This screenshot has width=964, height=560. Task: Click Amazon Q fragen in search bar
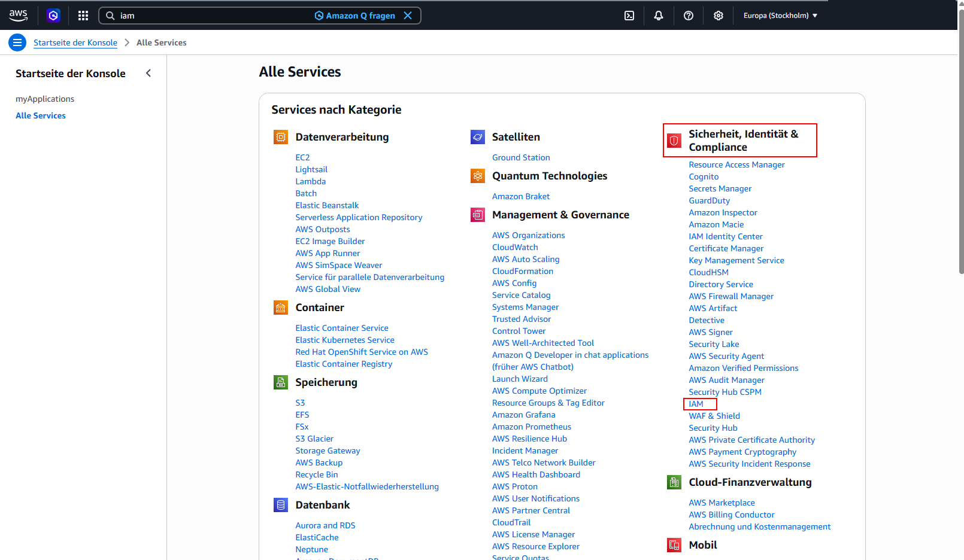tap(355, 16)
